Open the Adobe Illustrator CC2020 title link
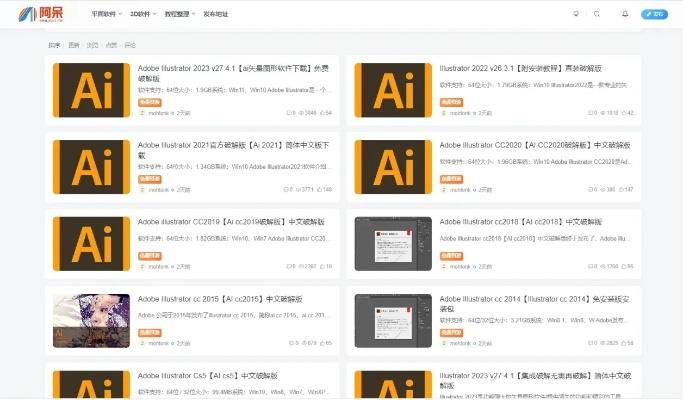The height and width of the screenshot is (400, 683). coord(535,145)
